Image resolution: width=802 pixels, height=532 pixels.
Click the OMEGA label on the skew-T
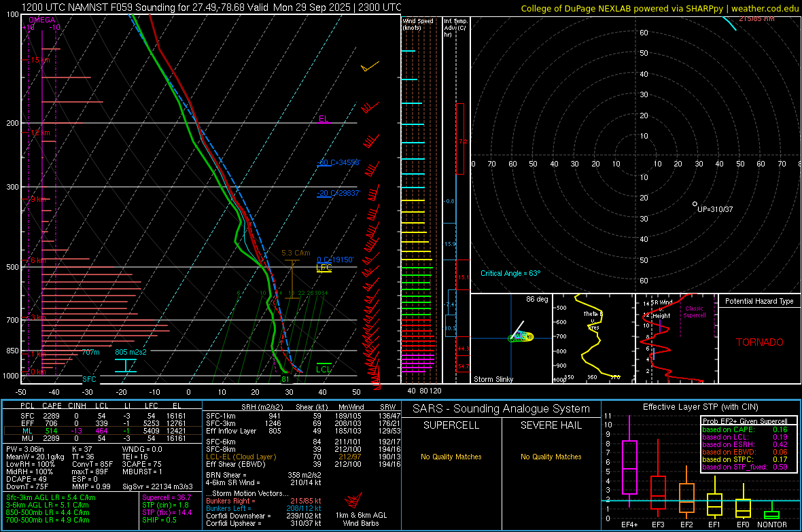pyautogui.click(x=42, y=20)
